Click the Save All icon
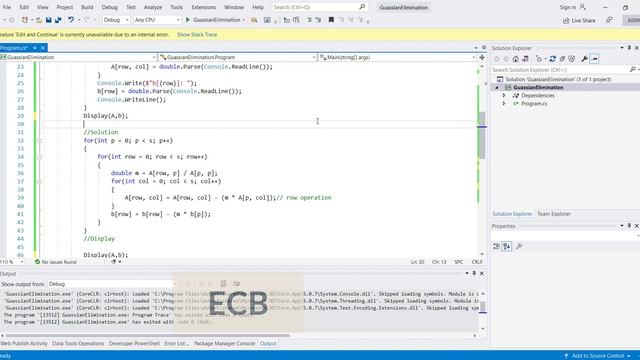The image size is (640, 360). coord(58,20)
